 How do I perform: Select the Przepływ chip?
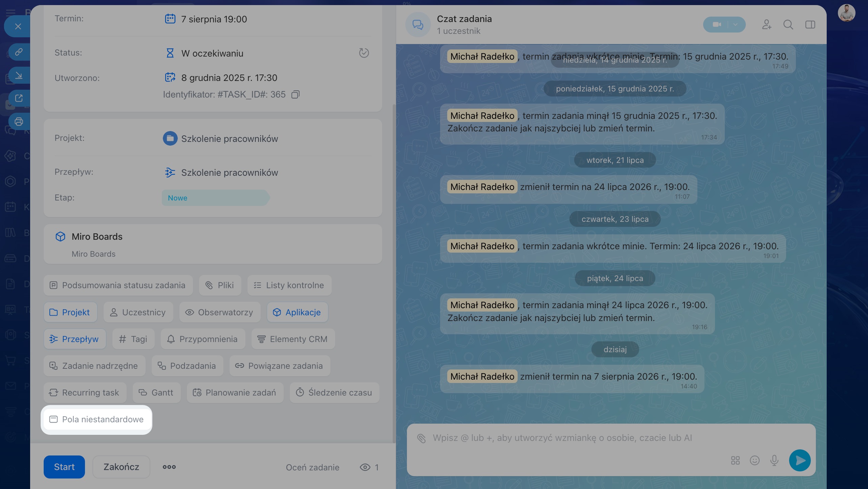point(75,339)
